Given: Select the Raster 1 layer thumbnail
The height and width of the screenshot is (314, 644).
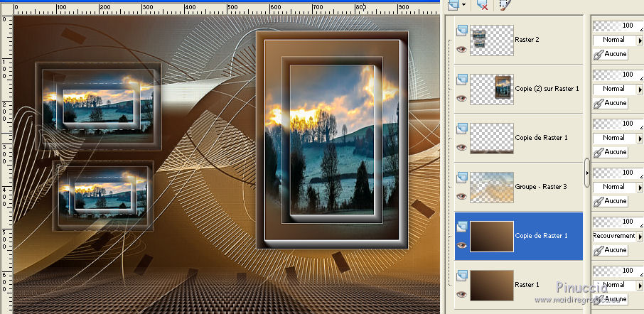Looking at the screenshot, I should 492,286.
